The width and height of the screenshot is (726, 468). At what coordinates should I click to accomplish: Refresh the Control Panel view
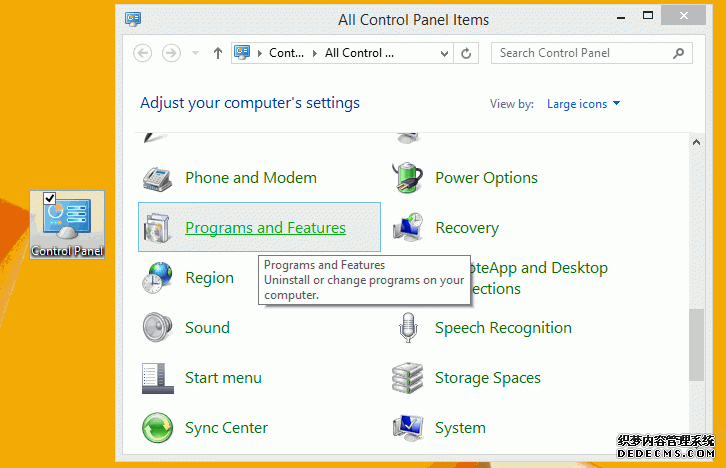tap(466, 53)
